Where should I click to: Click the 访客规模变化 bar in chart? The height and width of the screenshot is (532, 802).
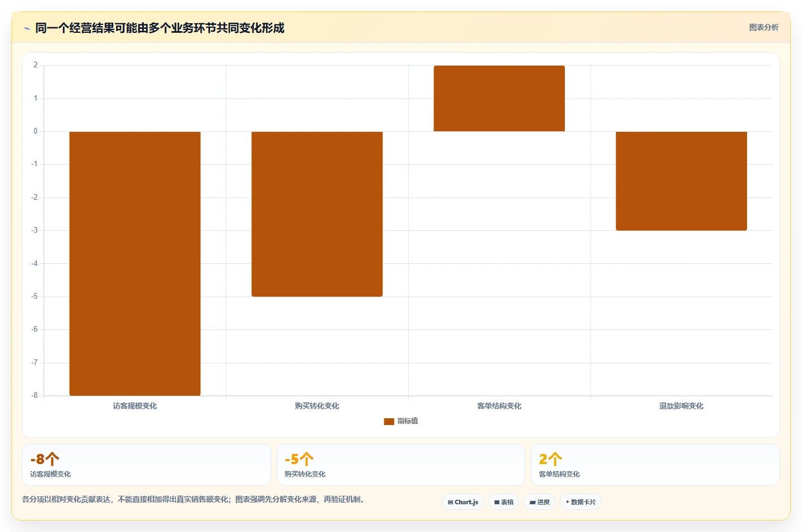pos(135,264)
